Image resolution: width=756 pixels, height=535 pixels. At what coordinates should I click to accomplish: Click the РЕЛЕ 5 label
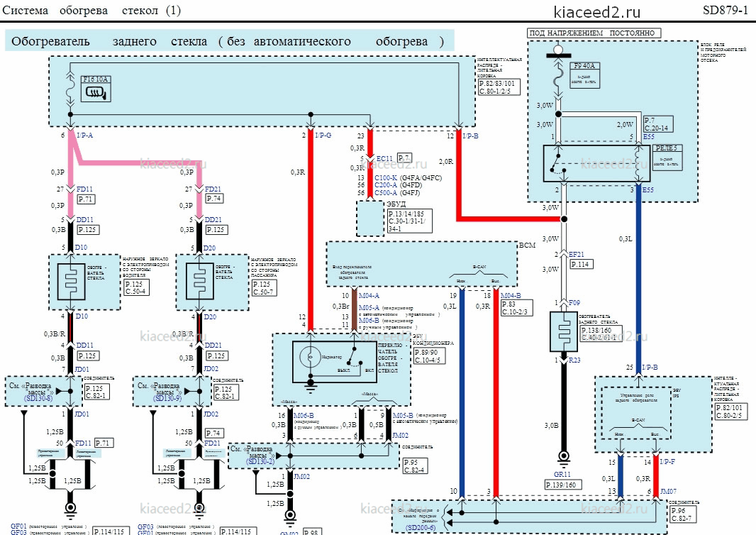pos(666,148)
